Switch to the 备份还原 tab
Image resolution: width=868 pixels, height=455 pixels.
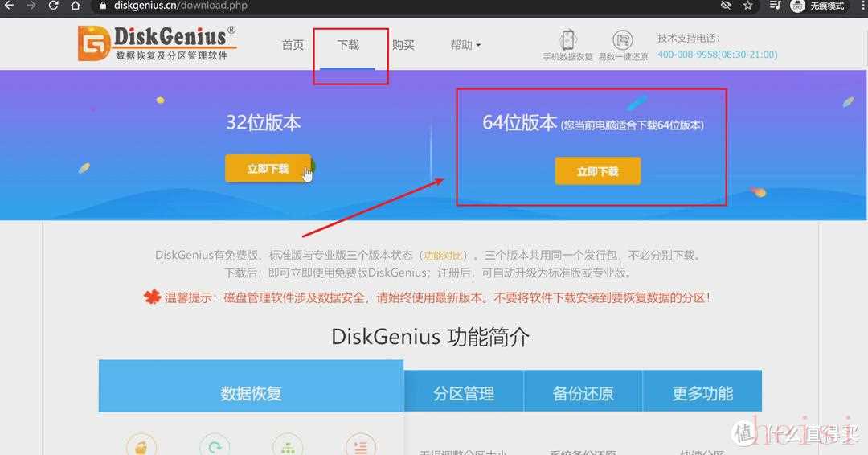(x=583, y=394)
